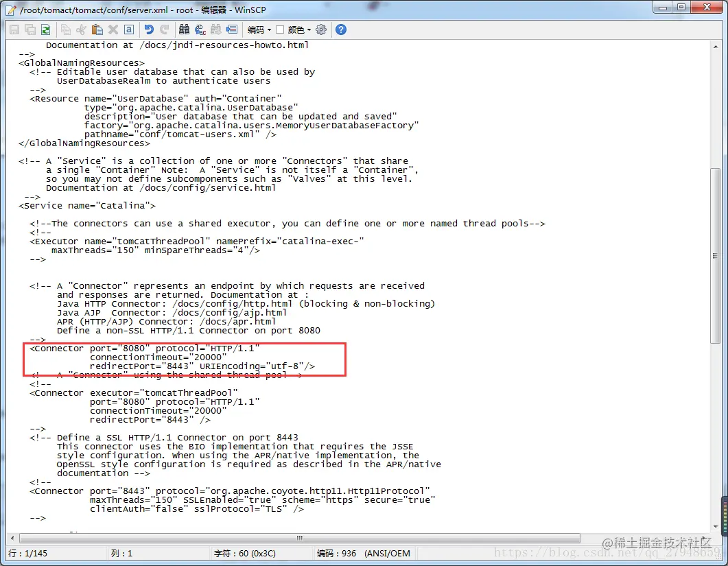728x566 pixels.
Task: Click the status bar 字符: 60 (0x3C)
Action: (x=245, y=554)
